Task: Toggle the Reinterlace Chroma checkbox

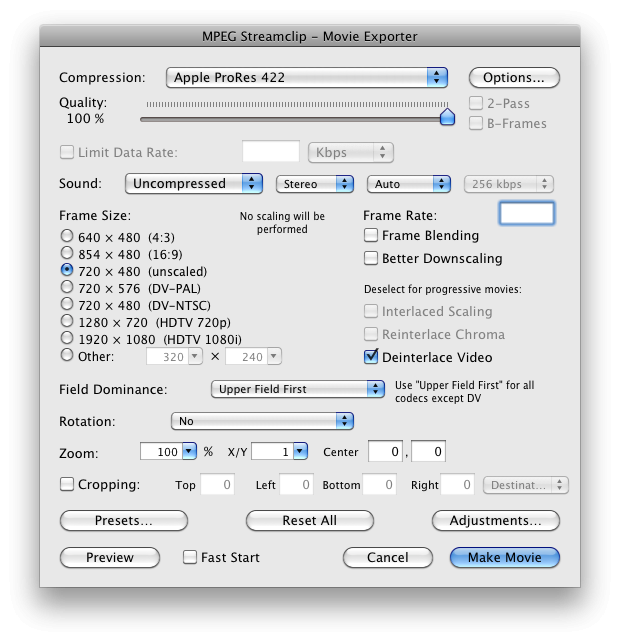Action: pos(371,334)
